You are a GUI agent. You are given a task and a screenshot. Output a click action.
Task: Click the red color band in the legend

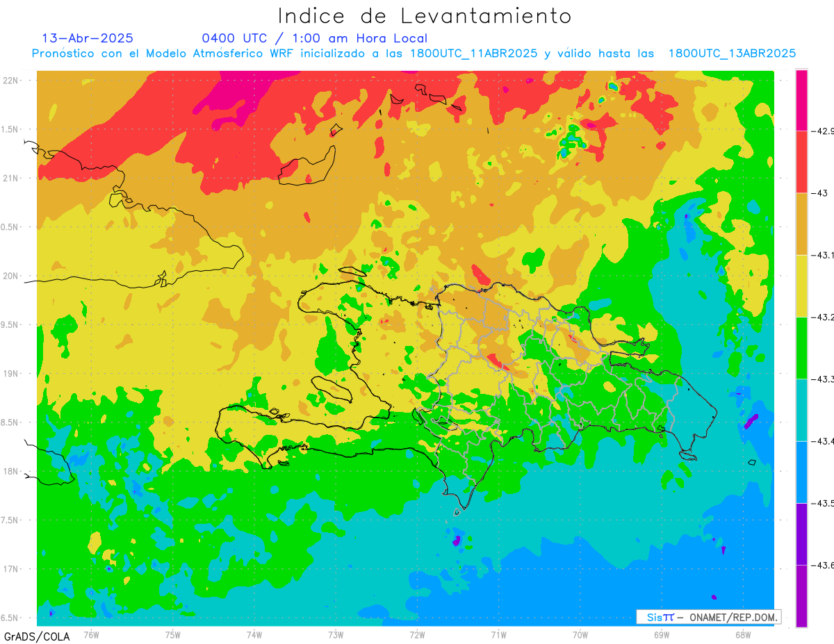(x=801, y=162)
